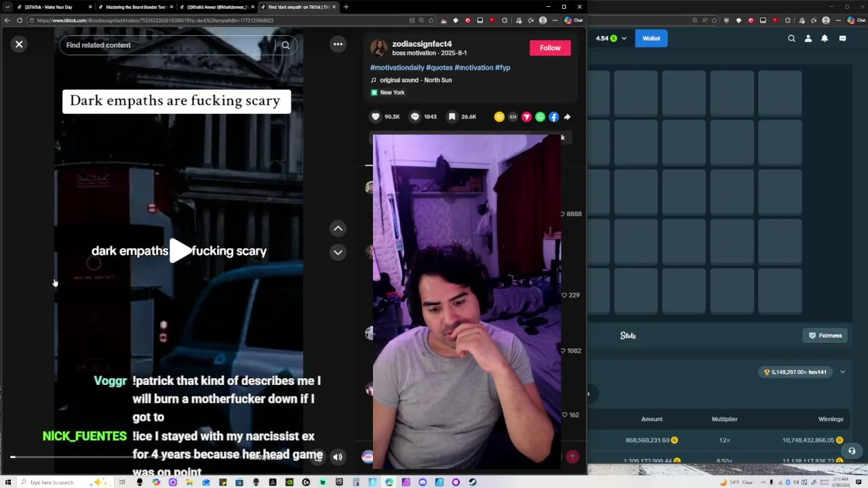The image size is (868, 488).
Task: Like the comment with 8888 likes
Action: point(563,214)
